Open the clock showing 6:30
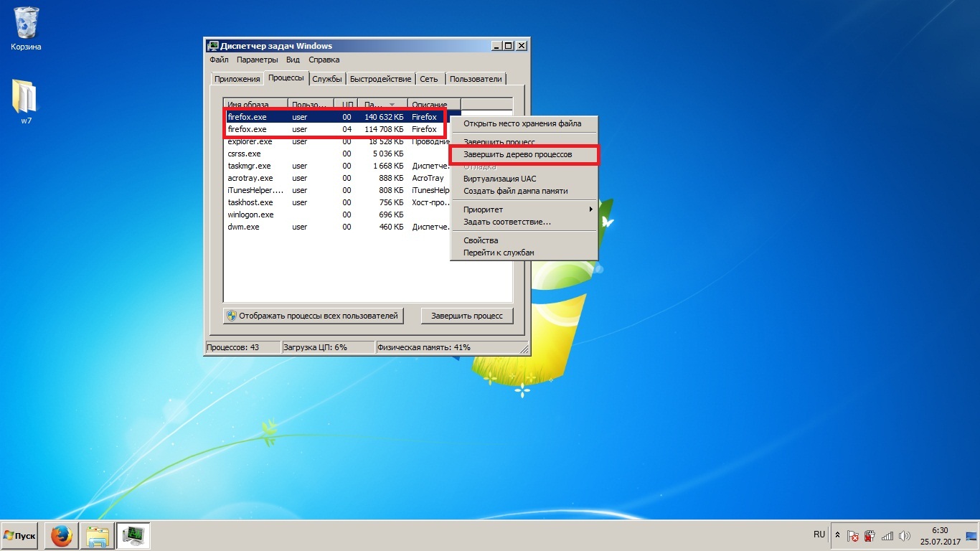This screenshot has width=980, height=551. 940,535
